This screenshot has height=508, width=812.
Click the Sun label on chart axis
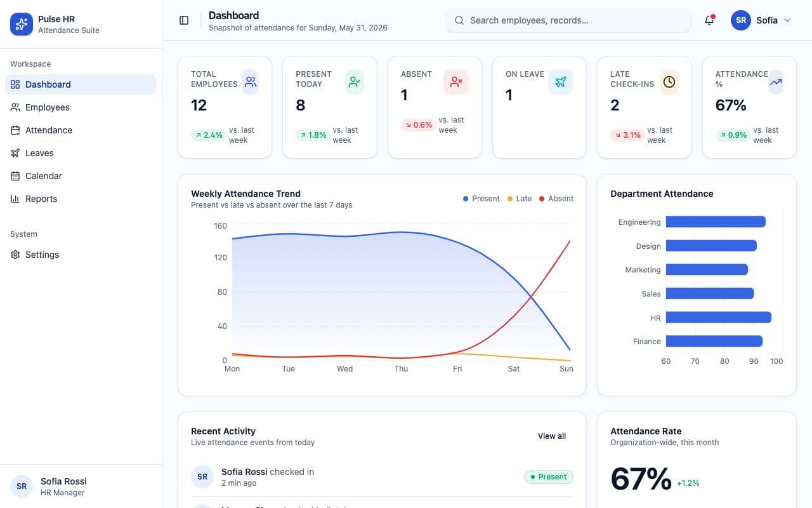566,369
